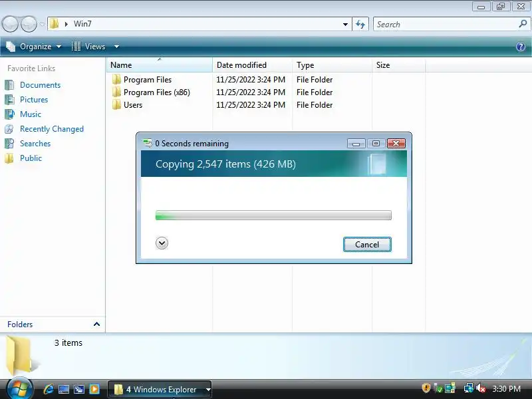This screenshot has height=399, width=532.
Task: Click the folder icon in address bar
Action: pos(54,24)
